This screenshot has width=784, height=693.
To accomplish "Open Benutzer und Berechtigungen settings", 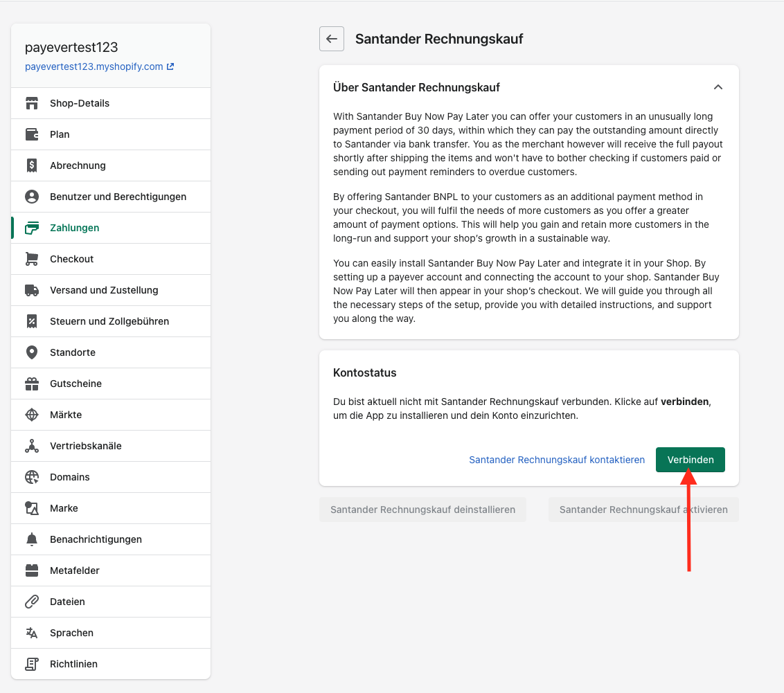I will pos(111,197).
